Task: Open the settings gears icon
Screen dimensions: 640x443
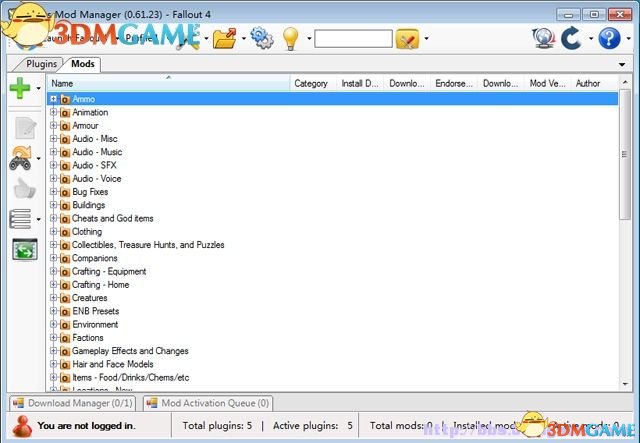Action: (262, 38)
